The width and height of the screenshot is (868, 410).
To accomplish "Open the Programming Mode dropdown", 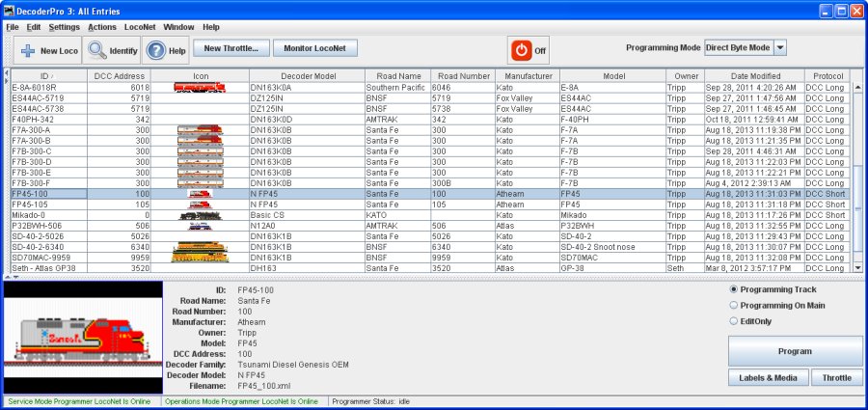I will pos(780,47).
